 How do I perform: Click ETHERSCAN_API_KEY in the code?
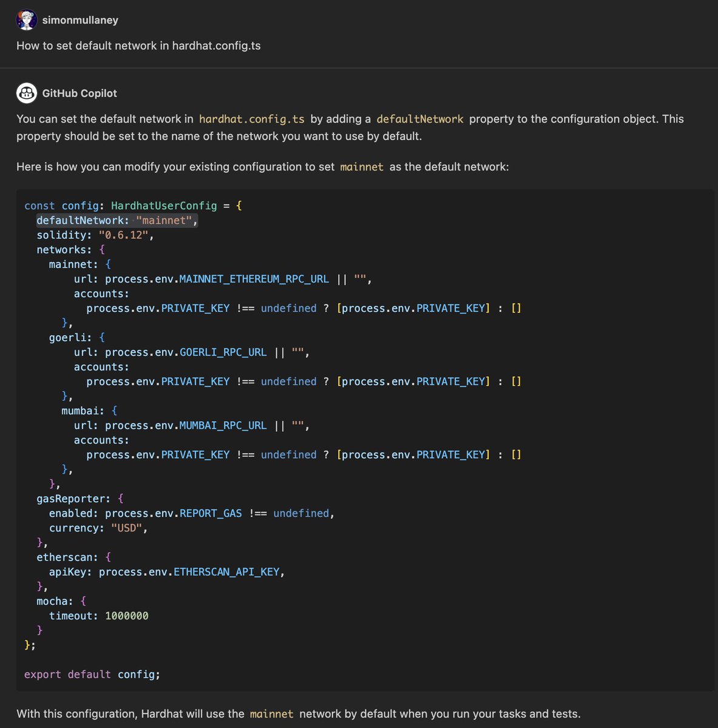[x=226, y=571]
